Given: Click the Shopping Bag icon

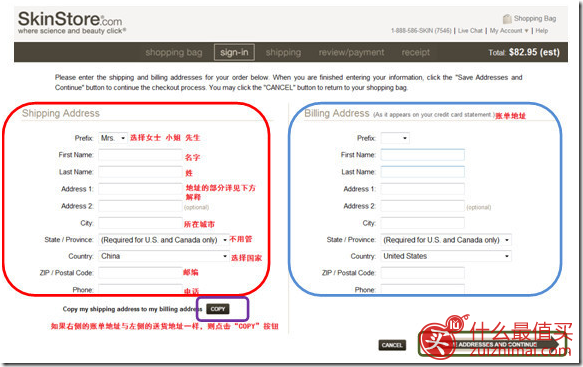Looking at the screenshot, I should click(x=507, y=19).
